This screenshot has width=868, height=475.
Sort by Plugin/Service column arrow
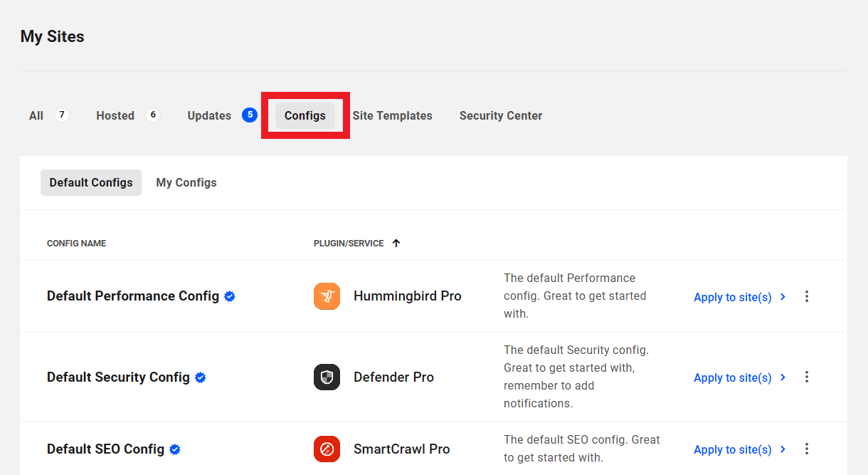coord(396,244)
